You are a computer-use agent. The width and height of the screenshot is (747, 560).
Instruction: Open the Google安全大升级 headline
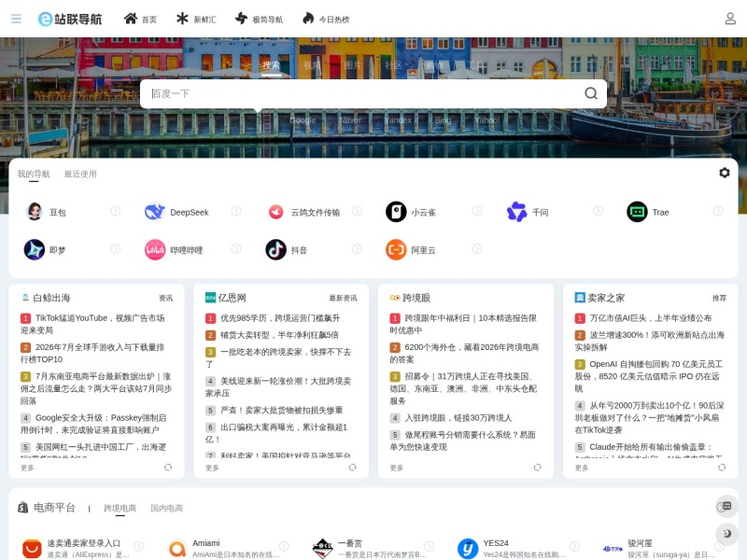pos(93,424)
